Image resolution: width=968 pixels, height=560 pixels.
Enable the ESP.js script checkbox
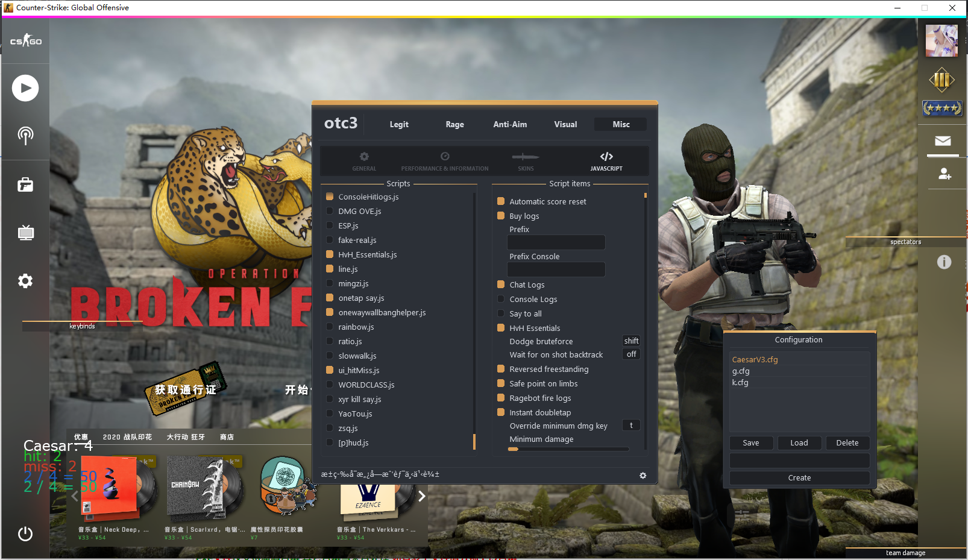point(330,225)
